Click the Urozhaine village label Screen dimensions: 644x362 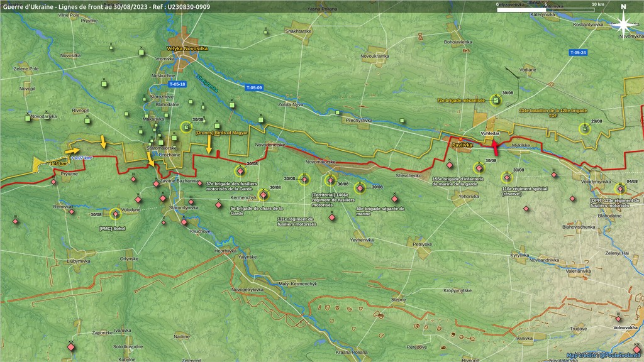[x=170, y=155]
